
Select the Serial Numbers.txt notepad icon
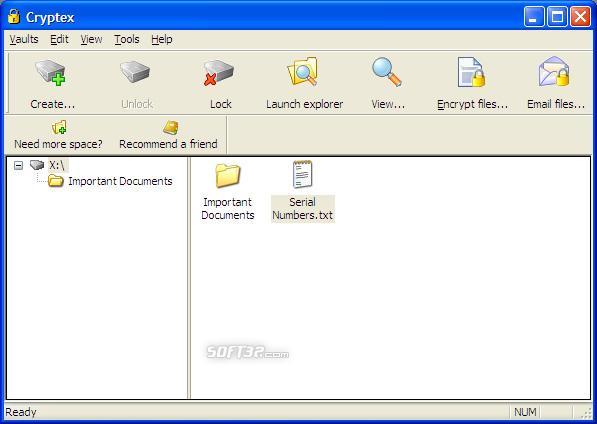[x=303, y=174]
